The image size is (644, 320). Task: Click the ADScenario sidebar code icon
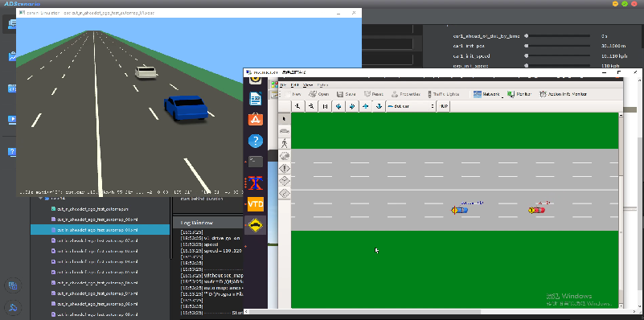[12, 88]
